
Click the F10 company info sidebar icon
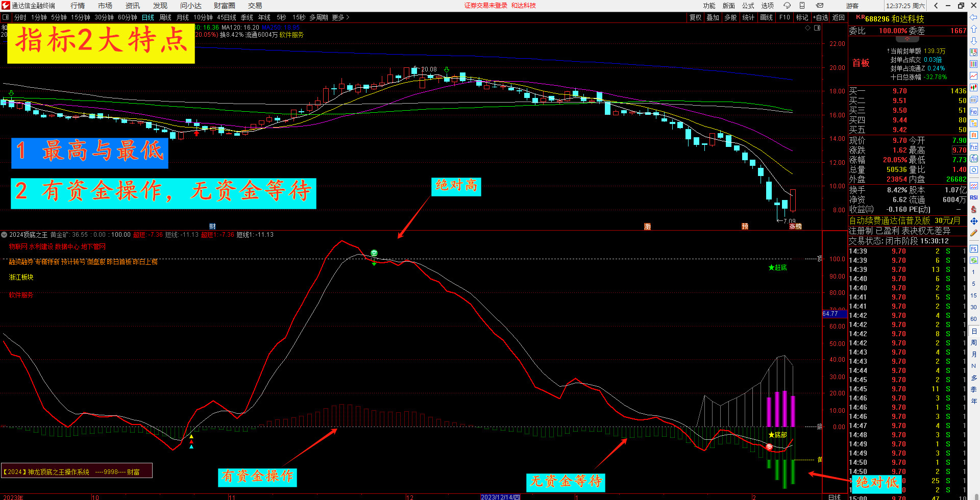[x=973, y=111]
